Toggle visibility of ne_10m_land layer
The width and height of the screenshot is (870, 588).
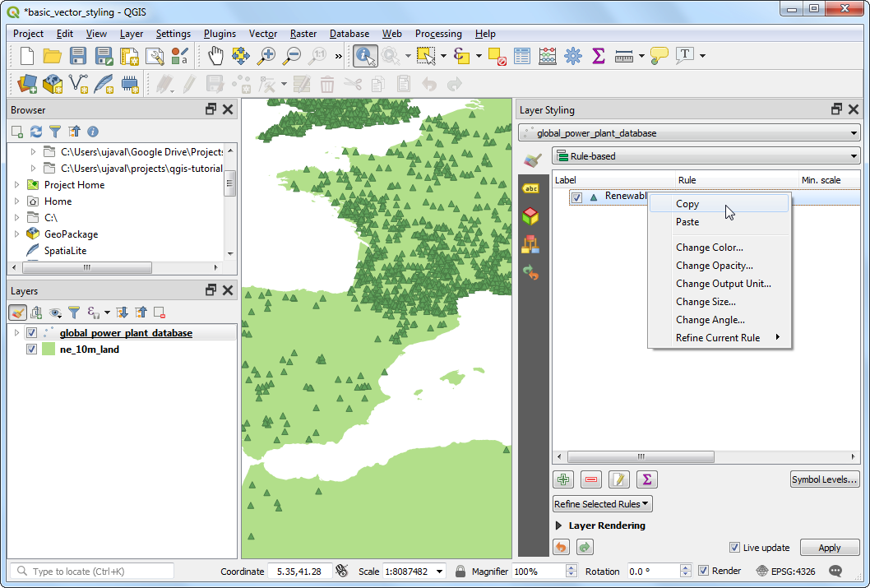[31, 350]
